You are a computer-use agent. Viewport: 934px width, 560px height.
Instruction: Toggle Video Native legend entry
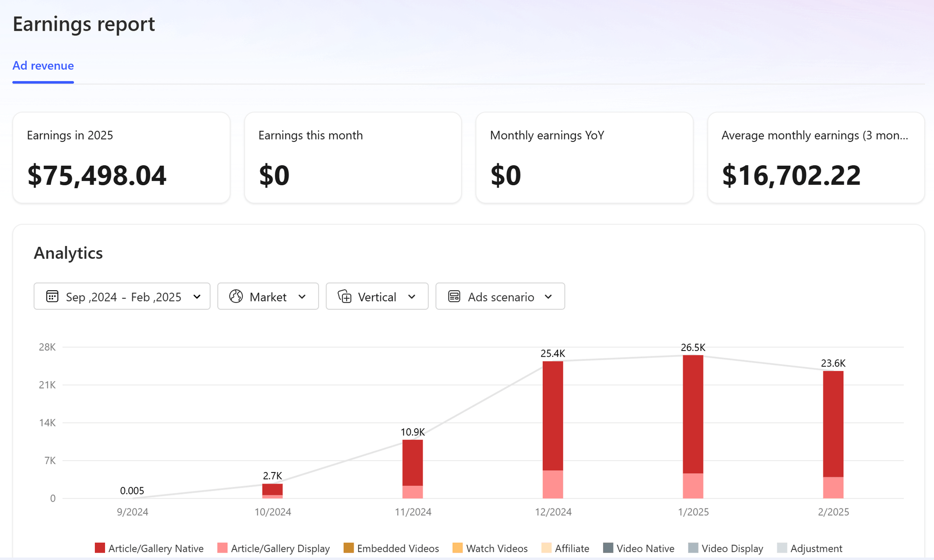(x=645, y=548)
